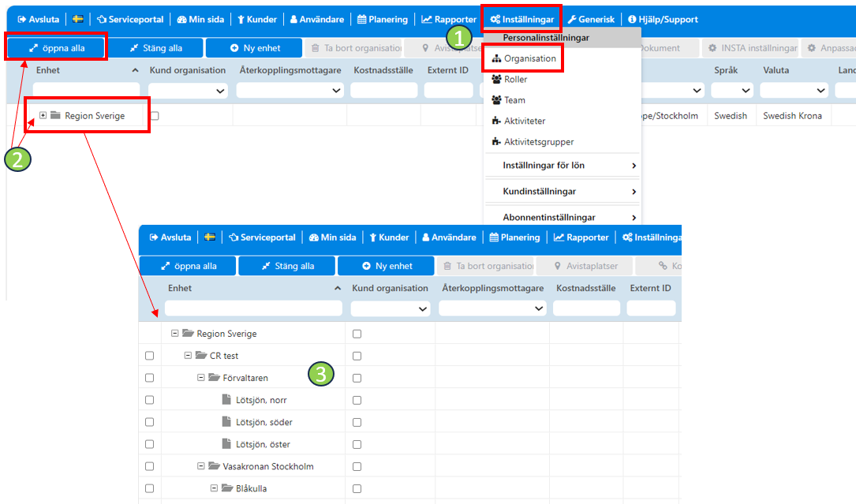Collapse the Förvaltaren node
Screen dimensions: 856x504
point(201,377)
